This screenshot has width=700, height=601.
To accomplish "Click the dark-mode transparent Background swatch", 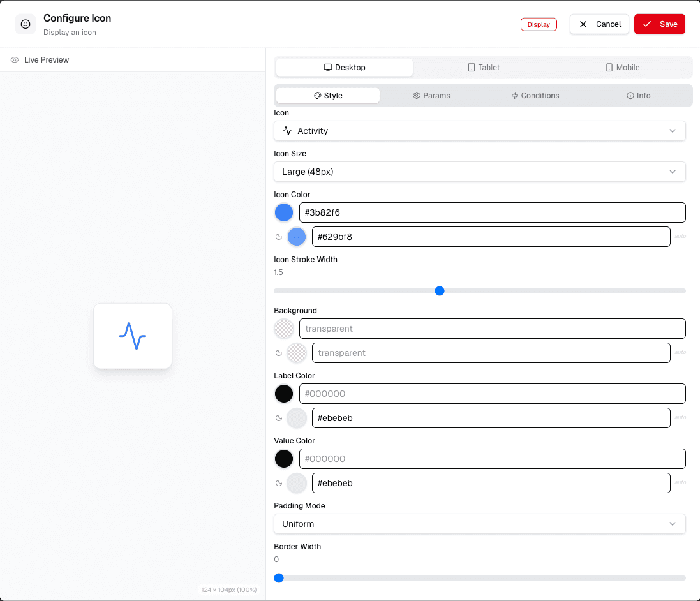I will point(297,353).
